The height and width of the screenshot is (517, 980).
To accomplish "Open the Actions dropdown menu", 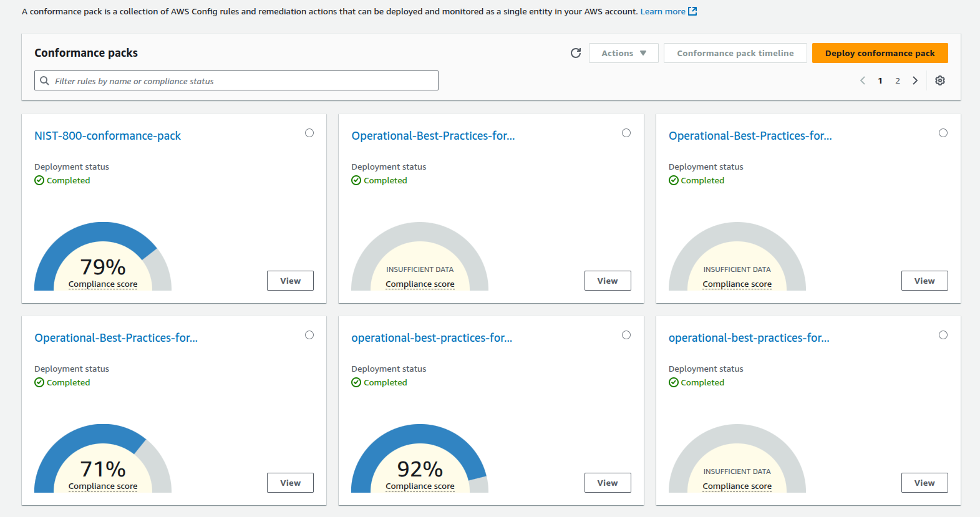I will pyautogui.click(x=623, y=53).
